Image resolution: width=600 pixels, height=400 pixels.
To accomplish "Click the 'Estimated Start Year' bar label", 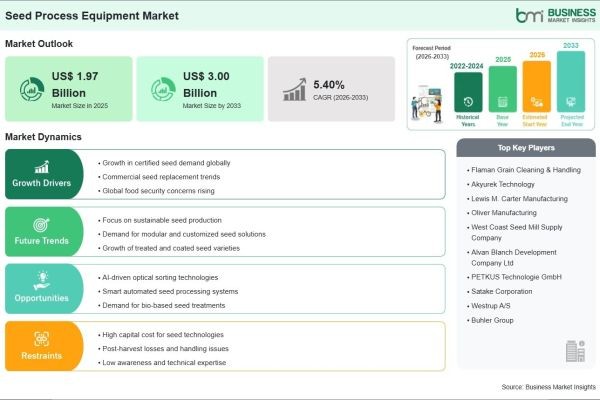I will point(535,121).
